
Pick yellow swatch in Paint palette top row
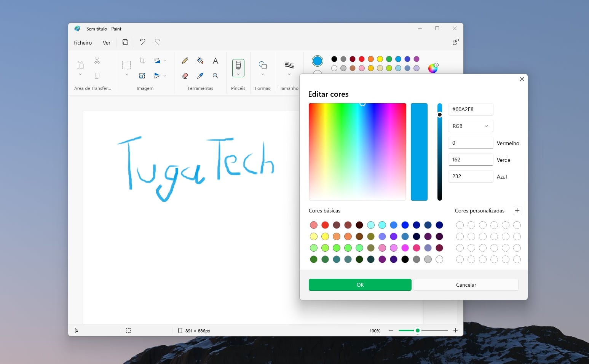pos(380,59)
